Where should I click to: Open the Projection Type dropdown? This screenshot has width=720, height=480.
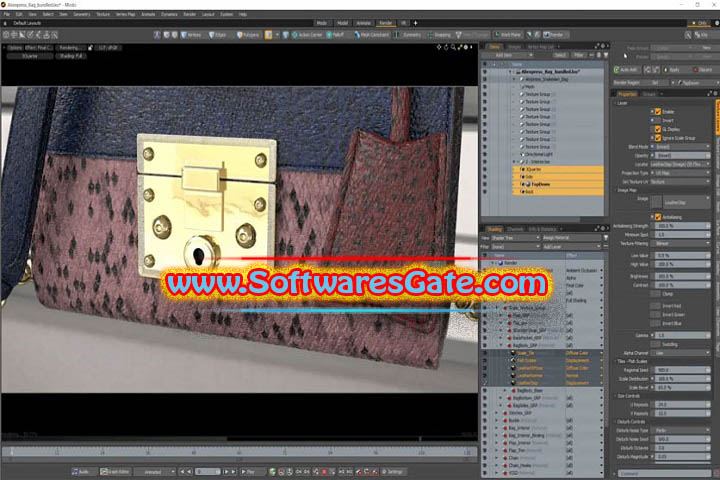(x=682, y=173)
